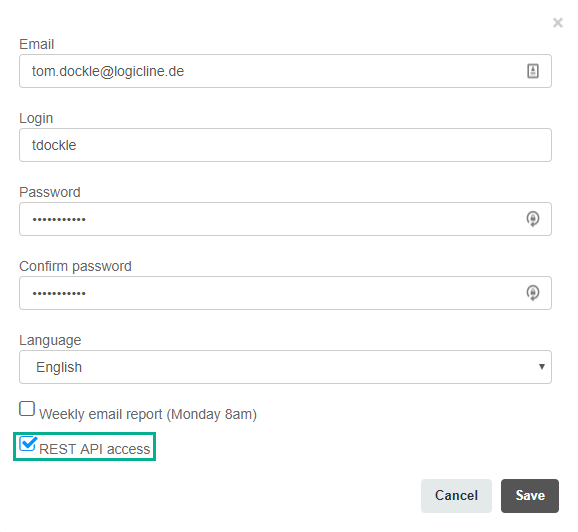The image size is (578, 532).
Task: Click the 'Weekly email report (Monday 8am)' label text
Action: coord(148,414)
